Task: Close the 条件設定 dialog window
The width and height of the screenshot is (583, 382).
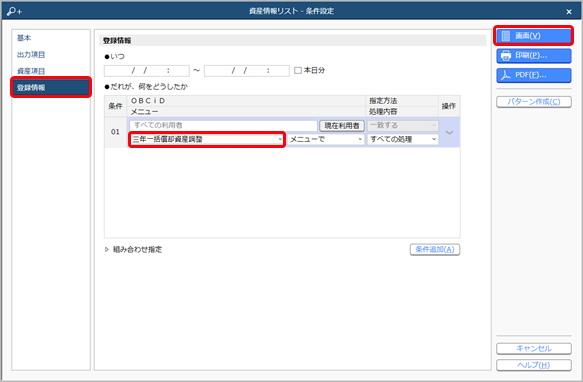Action: pos(569,12)
